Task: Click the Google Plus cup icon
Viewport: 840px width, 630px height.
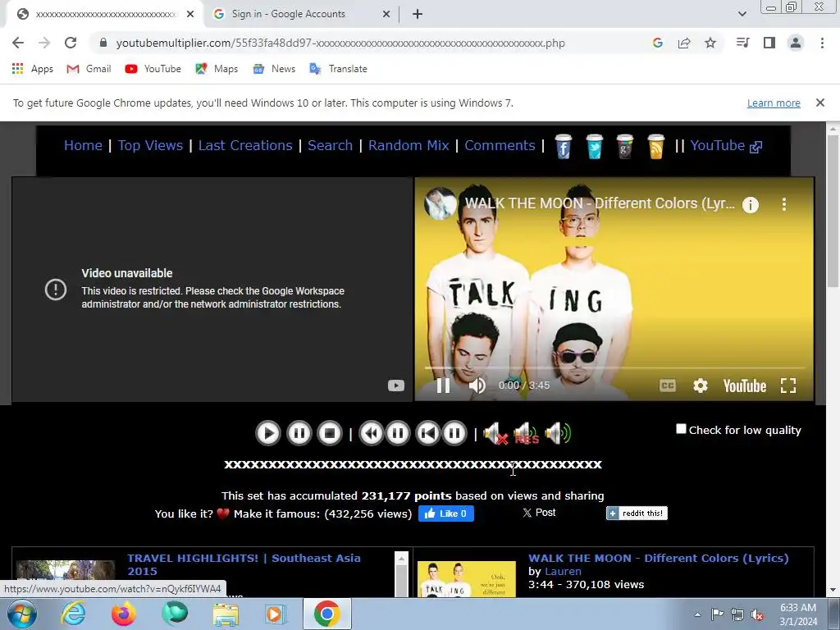Action: point(625,146)
